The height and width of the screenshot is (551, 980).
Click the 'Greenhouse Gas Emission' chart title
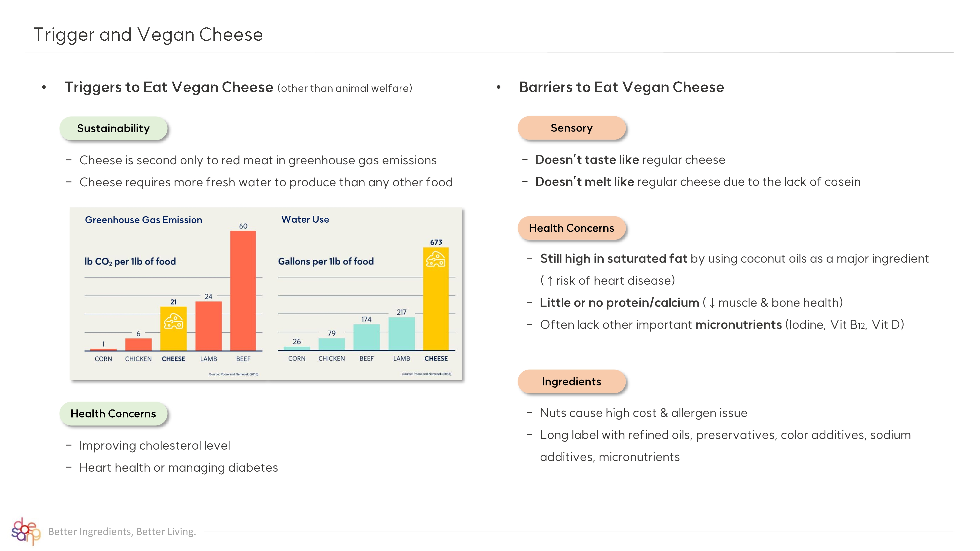(143, 220)
